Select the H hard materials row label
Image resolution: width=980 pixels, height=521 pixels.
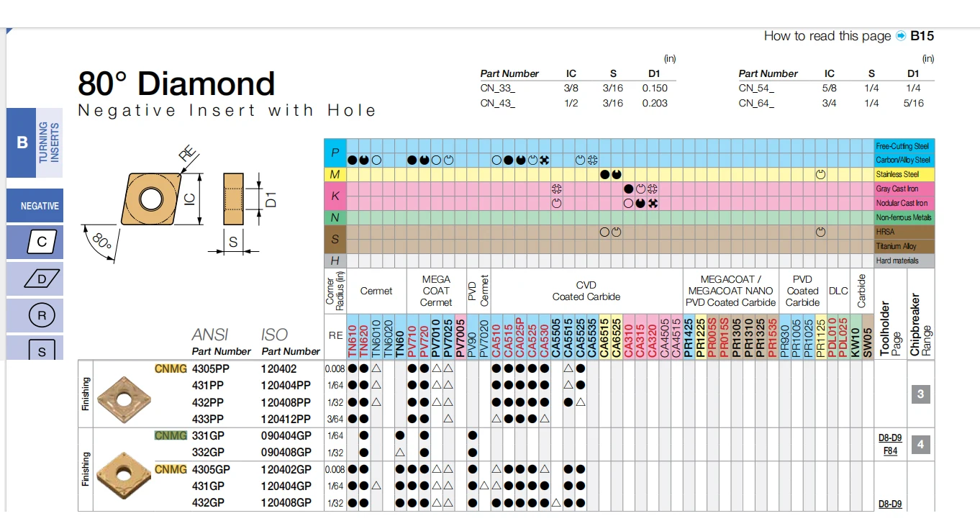click(335, 260)
